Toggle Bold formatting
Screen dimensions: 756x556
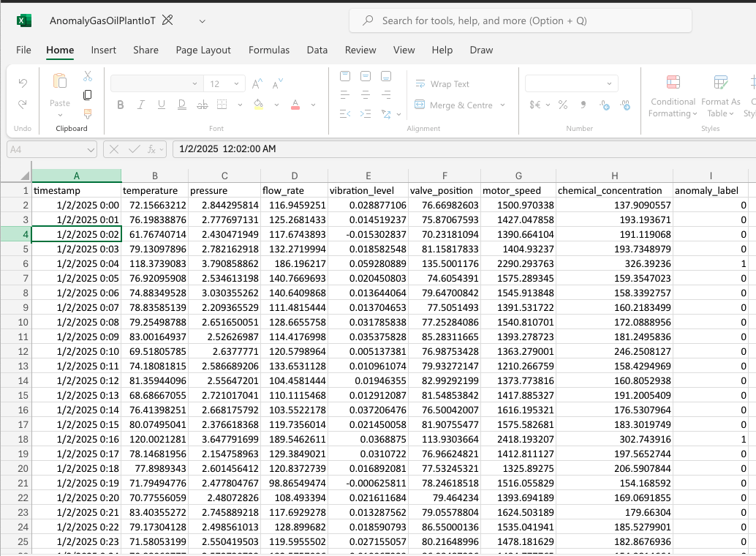pyautogui.click(x=120, y=105)
